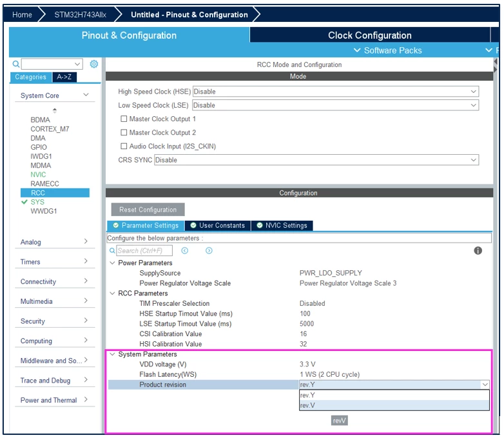Viewport: 504px width, 440px height.
Task: Open the NVIC Settings tab
Action: 282,225
